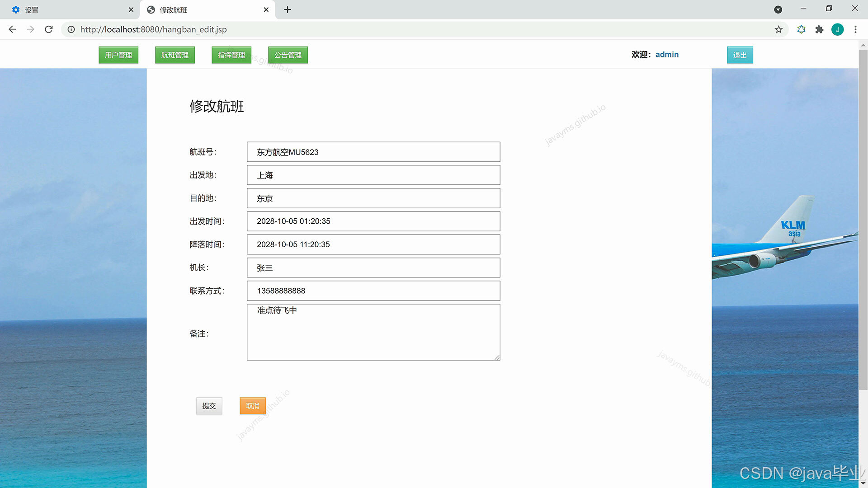
Task: Open the 航班管理 menu
Action: tap(175, 55)
